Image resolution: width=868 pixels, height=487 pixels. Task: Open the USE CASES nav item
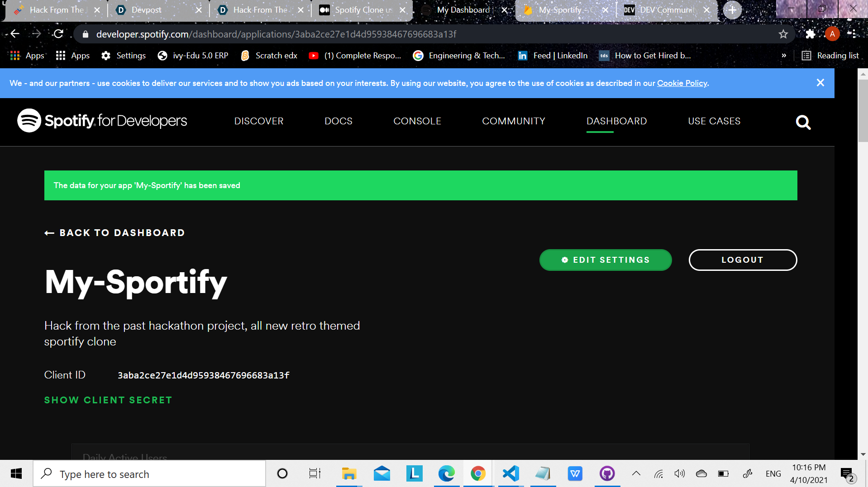[714, 121]
